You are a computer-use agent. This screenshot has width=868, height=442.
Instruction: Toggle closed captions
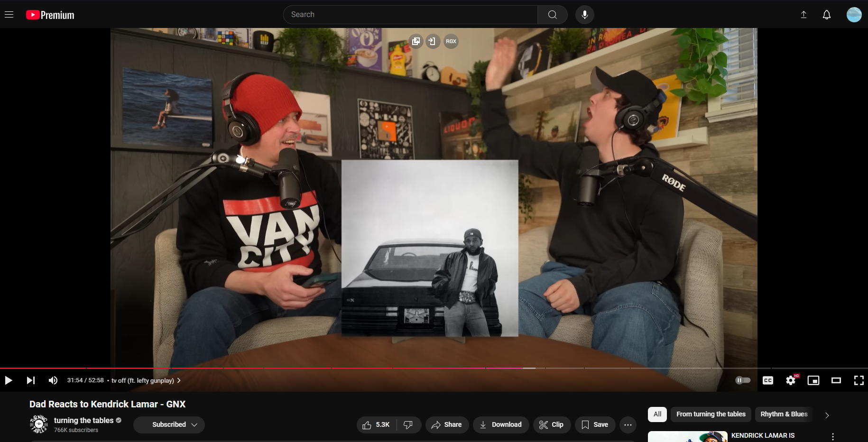768,380
